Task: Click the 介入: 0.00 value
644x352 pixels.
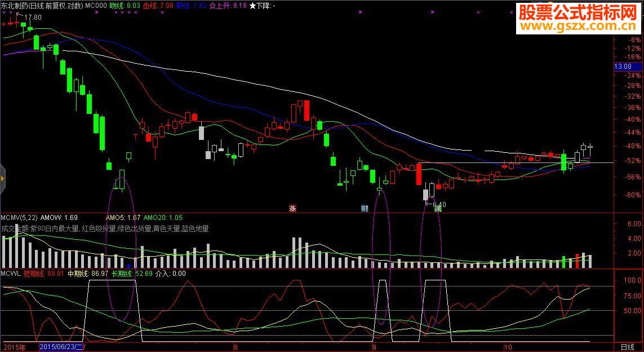Action: tap(171, 274)
